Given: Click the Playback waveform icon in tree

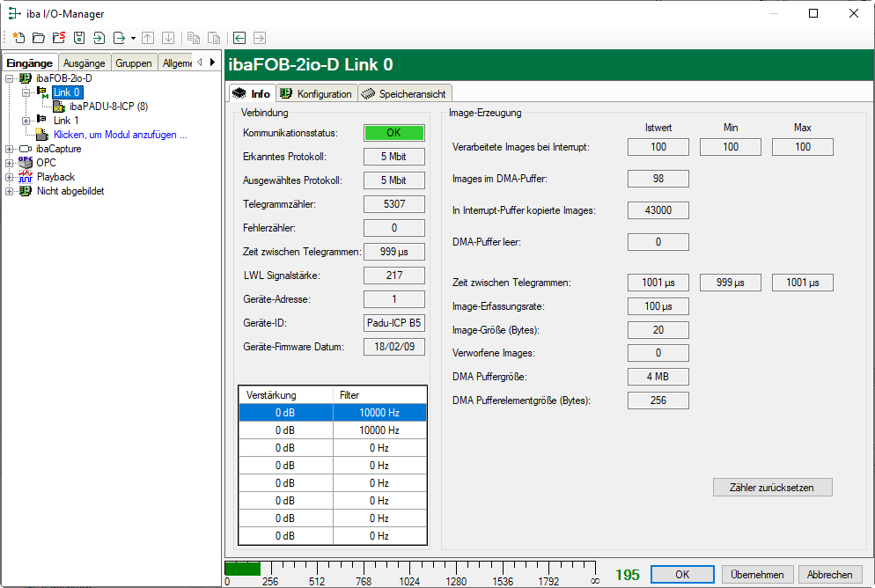Looking at the screenshot, I should (25, 177).
